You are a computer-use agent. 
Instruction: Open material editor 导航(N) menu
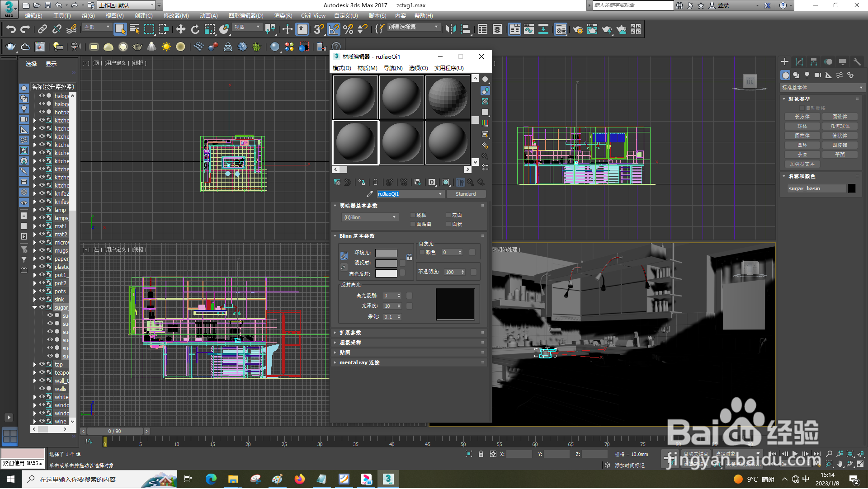pos(393,68)
